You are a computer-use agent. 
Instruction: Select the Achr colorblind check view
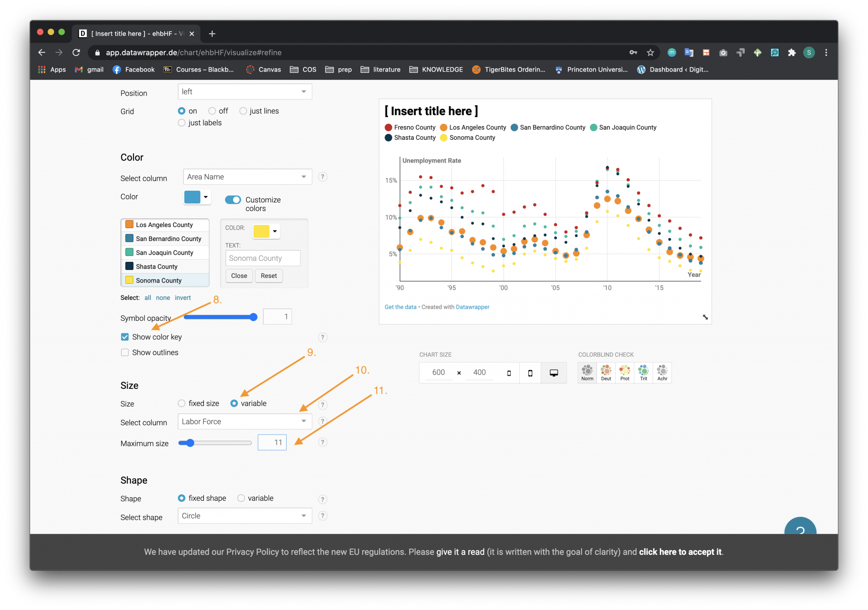pyautogui.click(x=662, y=372)
